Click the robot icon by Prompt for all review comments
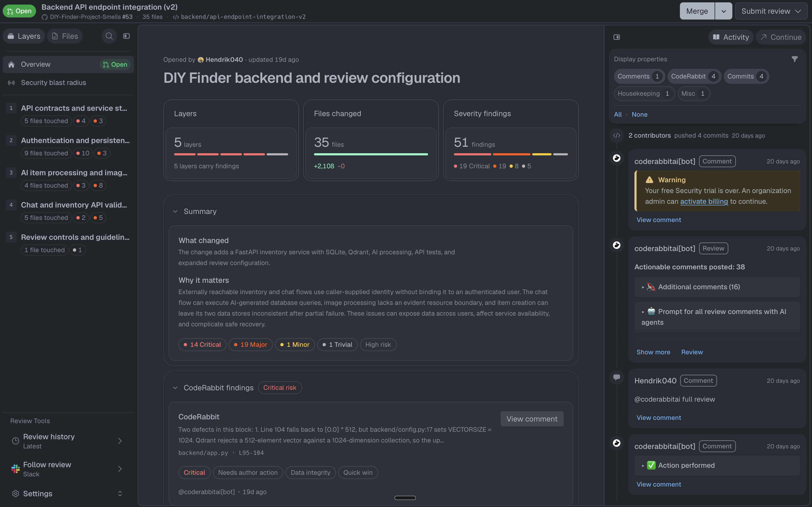 click(651, 312)
